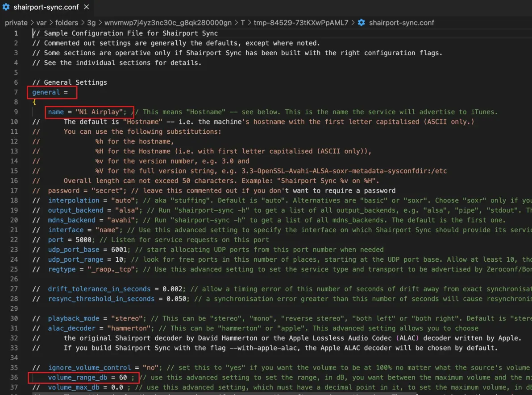Screen dimensions: 532x395
Task: Click the 'Sample Configuration File' comment line
Action: (x=125, y=33)
